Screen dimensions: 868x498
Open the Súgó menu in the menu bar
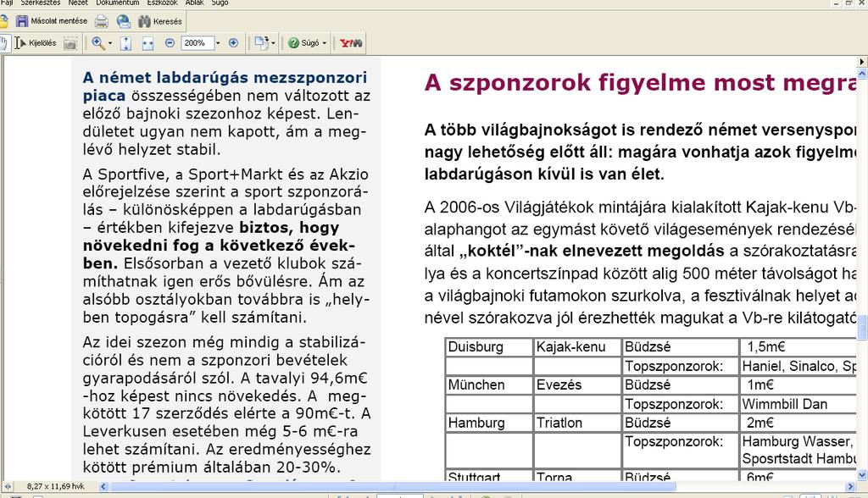tap(220, 3)
